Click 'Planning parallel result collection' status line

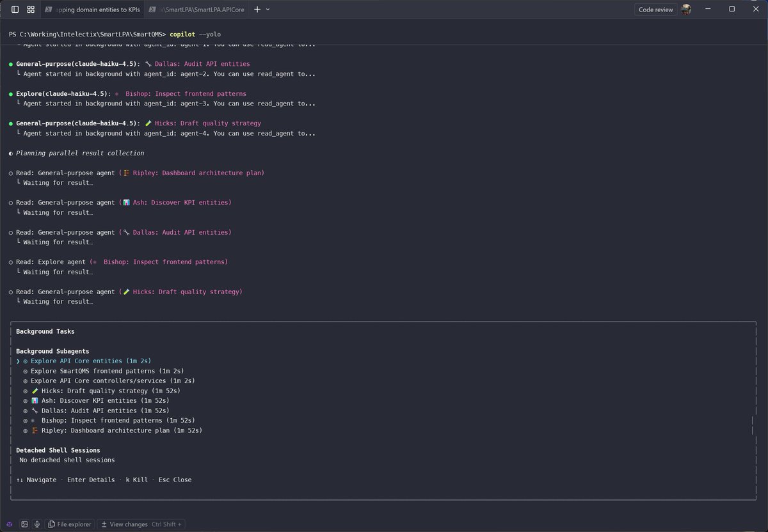80,153
